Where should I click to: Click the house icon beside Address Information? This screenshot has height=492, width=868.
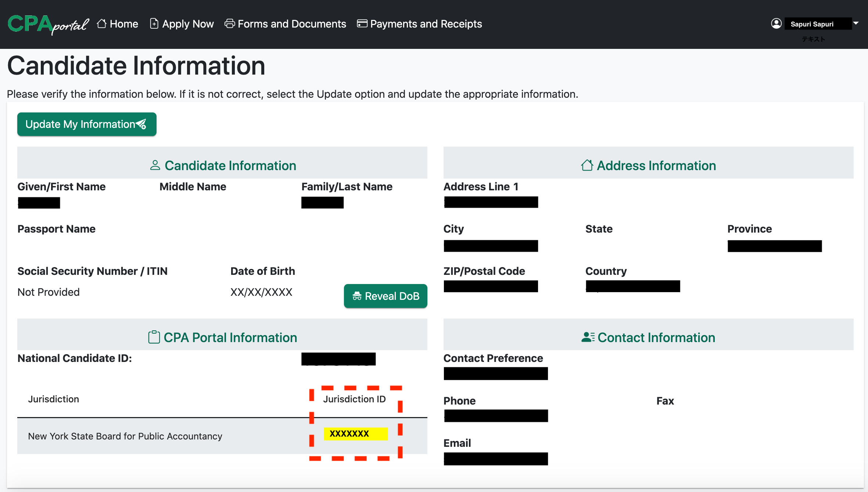[x=587, y=165]
